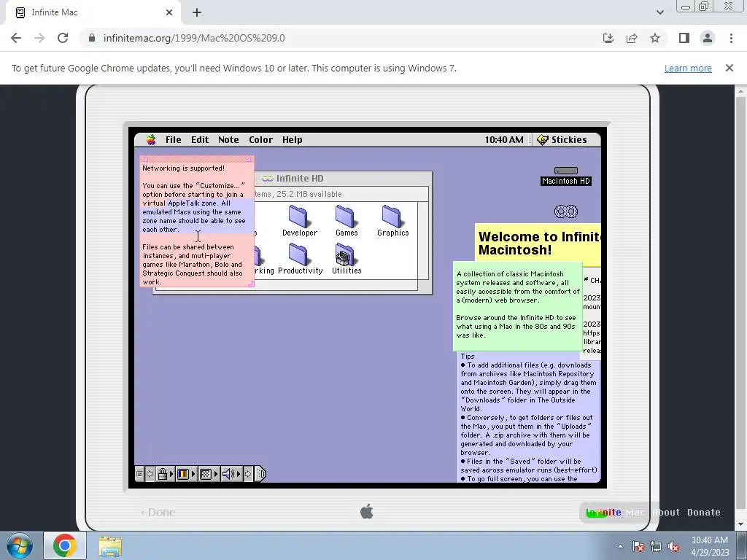Viewport: 747px width, 560px height.
Task: Expand the color depth module arrow
Action: point(193,474)
